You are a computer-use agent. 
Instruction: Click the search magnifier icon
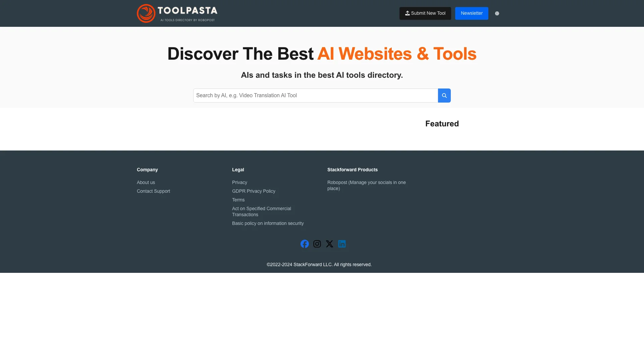tap(444, 95)
